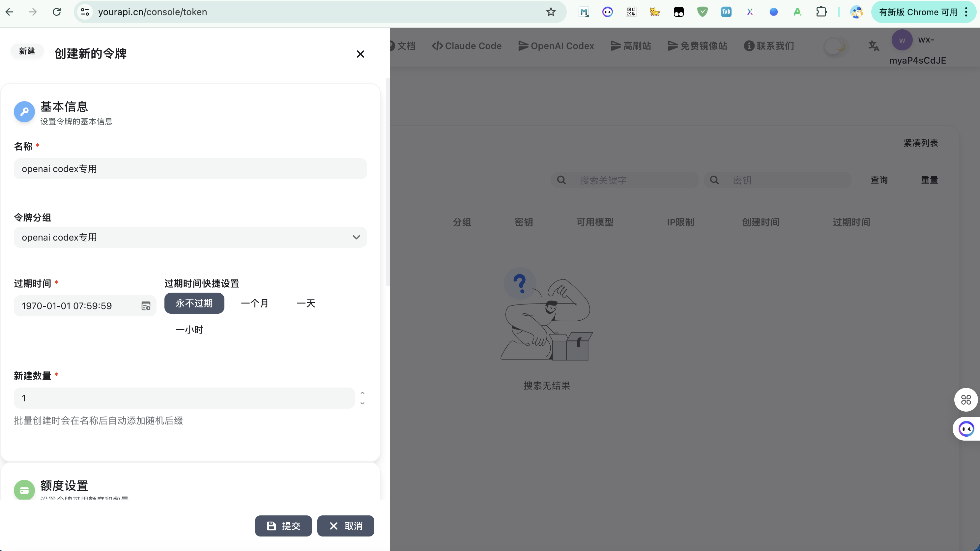Image resolution: width=980 pixels, height=551 pixels.
Task: Select the 一个月 quick expiration option
Action: 254,303
